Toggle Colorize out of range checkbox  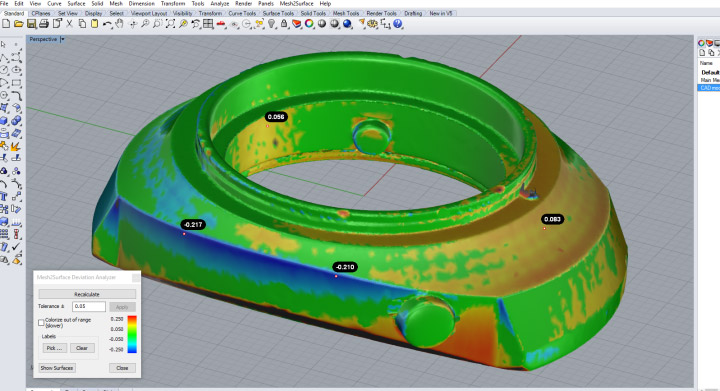click(41, 323)
